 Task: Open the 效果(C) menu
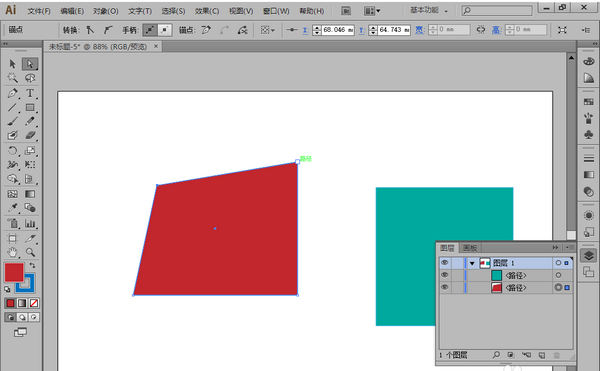tap(207, 11)
